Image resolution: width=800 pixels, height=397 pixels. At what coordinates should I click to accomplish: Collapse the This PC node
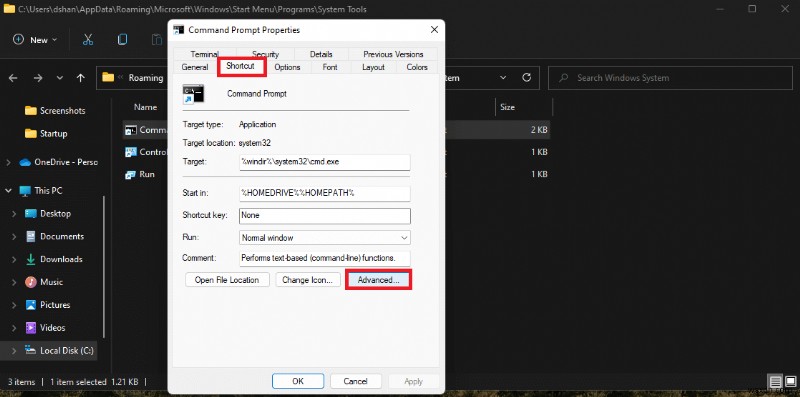[x=8, y=190]
